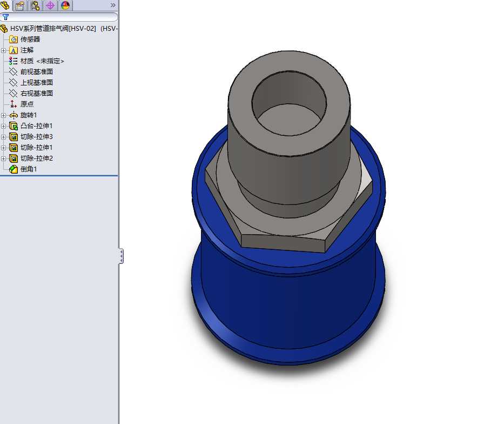
Task: Expand the 凸台-拉伸1 feature
Action: tap(4, 126)
